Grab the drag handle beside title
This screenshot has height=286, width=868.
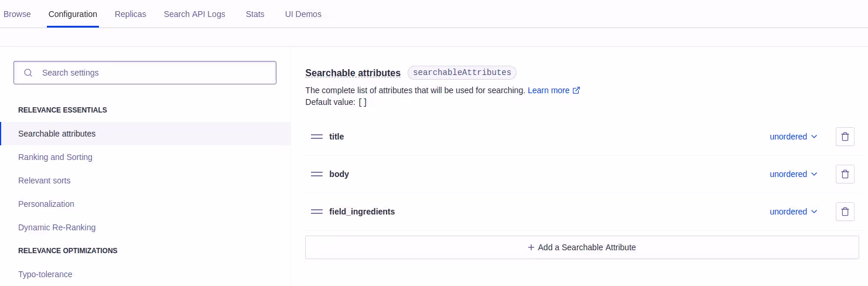(317, 137)
